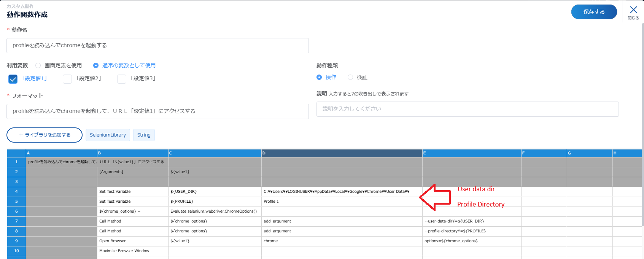Click the chrome cell in row 9
The image size is (644, 259).
pos(342,241)
